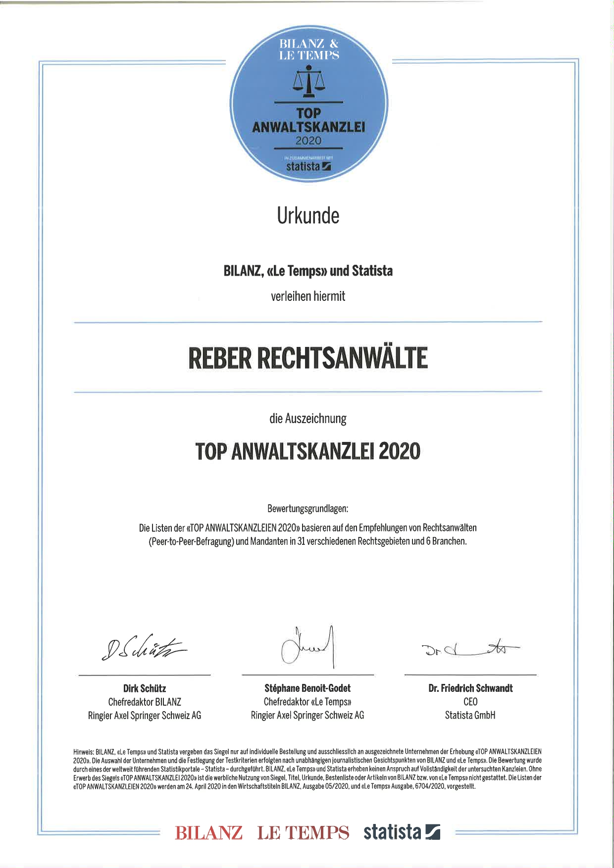The width and height of the screenshot is (614, 868).
Task: Click the text 'die Auszeichnung'
Action: pyautogui.click(x=308, y=419)
